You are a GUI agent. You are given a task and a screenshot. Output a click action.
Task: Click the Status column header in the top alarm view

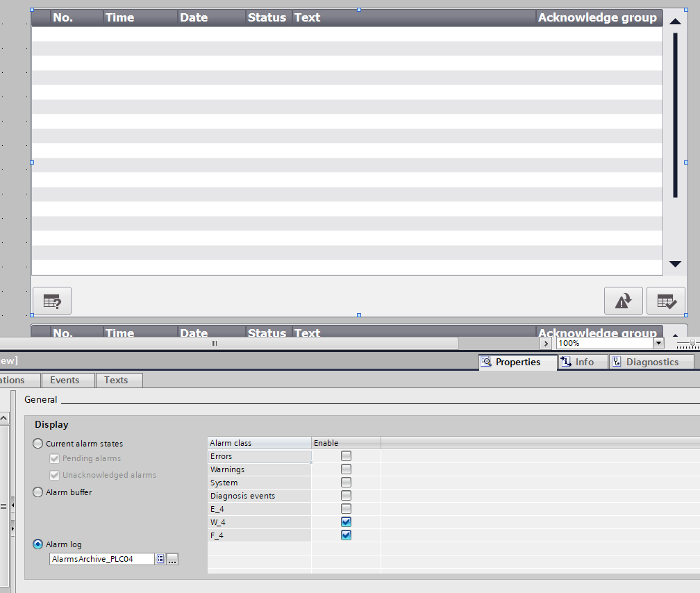[269, 18]
